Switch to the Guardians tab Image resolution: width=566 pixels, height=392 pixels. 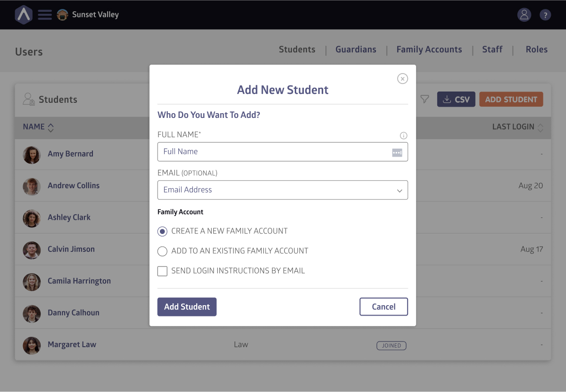[x=356, y=50]
